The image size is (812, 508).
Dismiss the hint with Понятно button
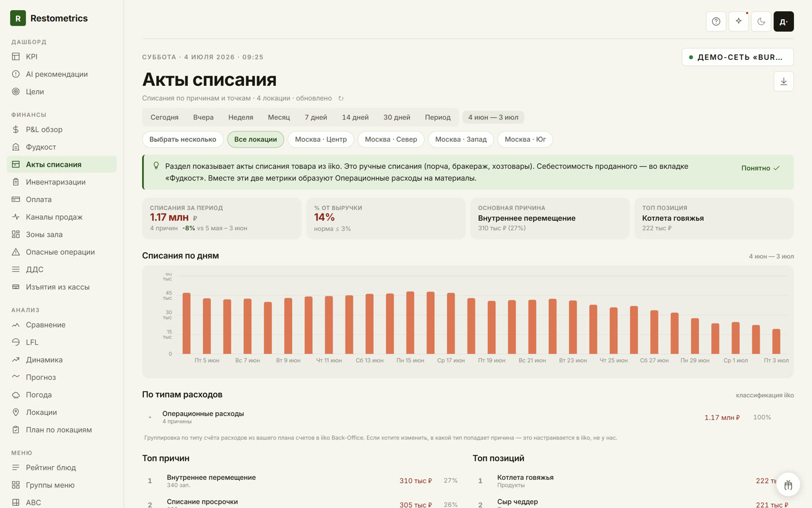click(760, 168)
